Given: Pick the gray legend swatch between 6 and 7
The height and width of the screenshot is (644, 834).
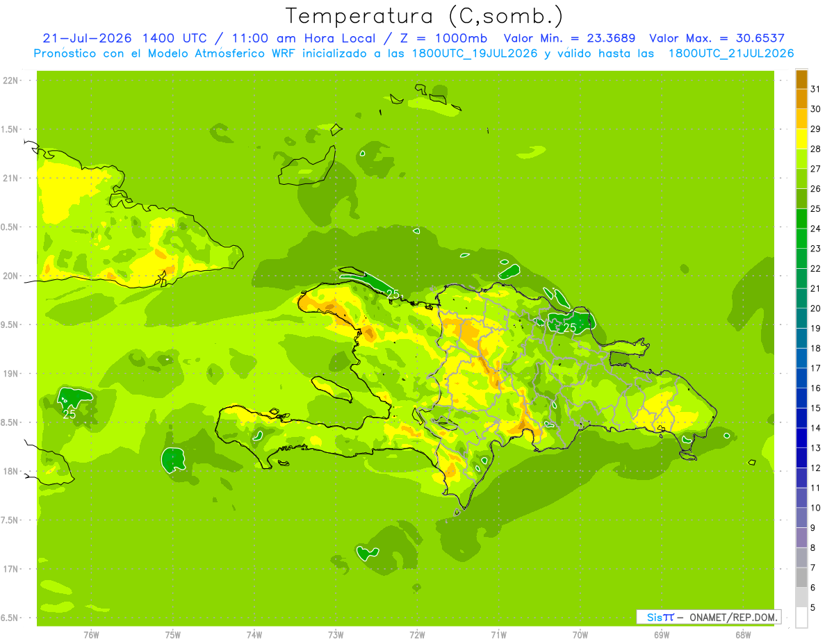Looking at the screenshot, I should [x=801, y=577].
